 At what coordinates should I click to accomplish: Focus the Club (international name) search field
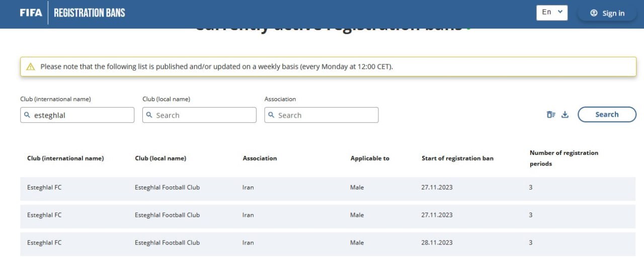(x=80, y=115)
